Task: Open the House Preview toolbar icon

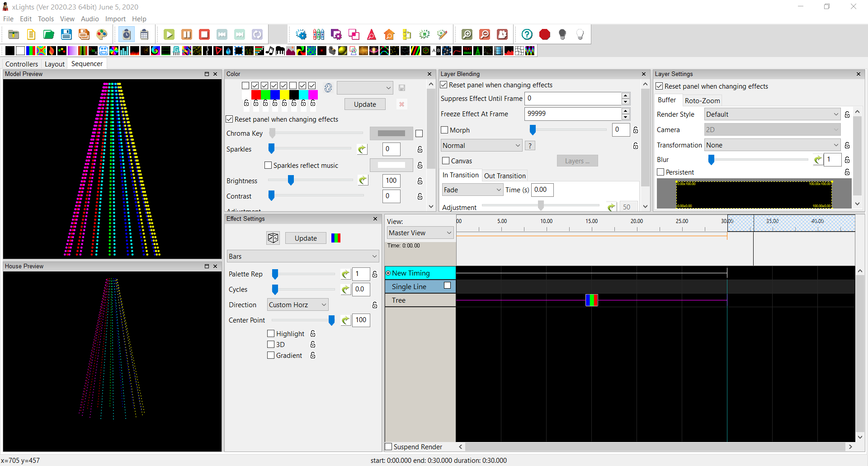Action: [x=390, y=34]
